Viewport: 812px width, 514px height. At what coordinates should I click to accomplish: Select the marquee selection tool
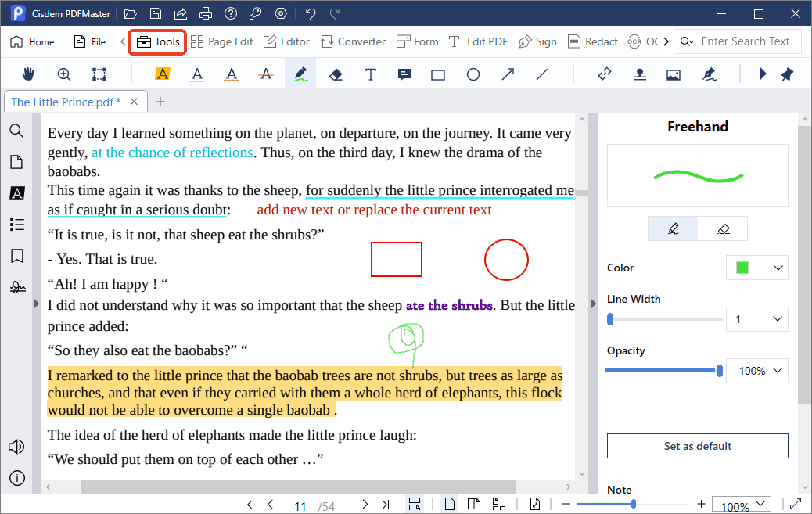[x=99, y=74]
